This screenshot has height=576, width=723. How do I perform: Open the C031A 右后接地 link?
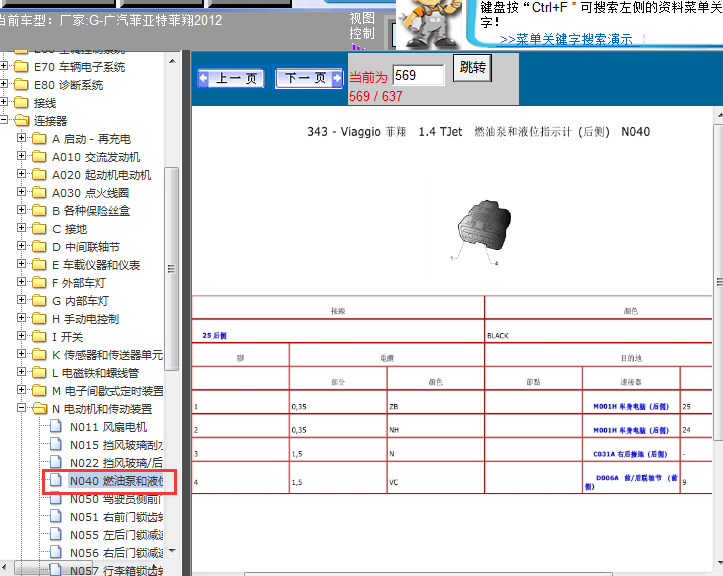pyautogui.click(x=630, y=454)
